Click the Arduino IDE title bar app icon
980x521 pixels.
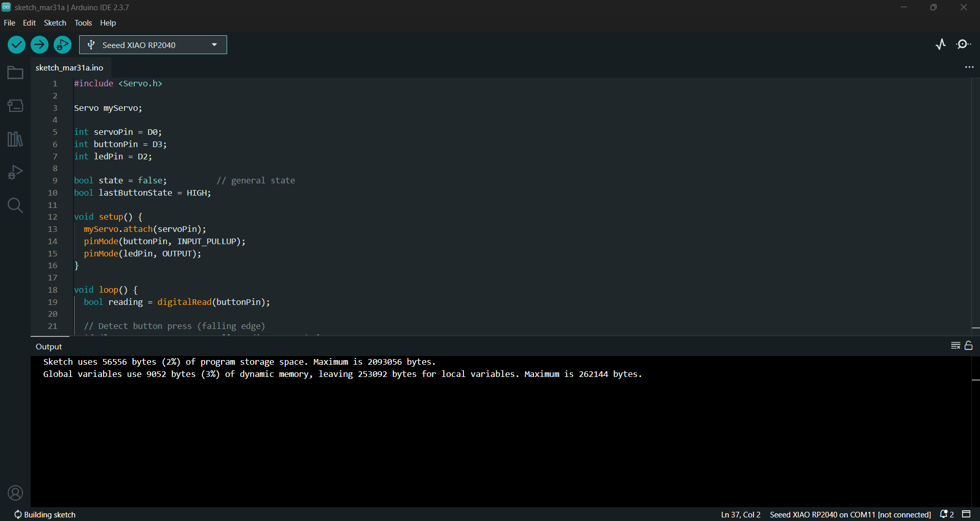6,7
